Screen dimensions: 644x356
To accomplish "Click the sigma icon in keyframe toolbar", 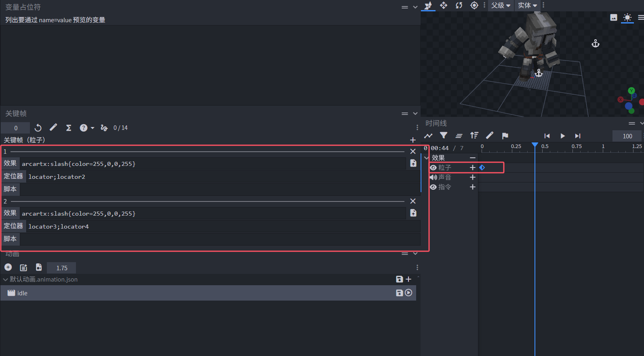I will coord(69,128).
